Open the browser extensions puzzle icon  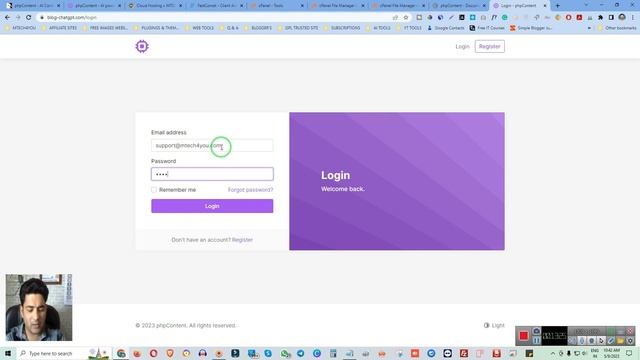coord(600,18)
